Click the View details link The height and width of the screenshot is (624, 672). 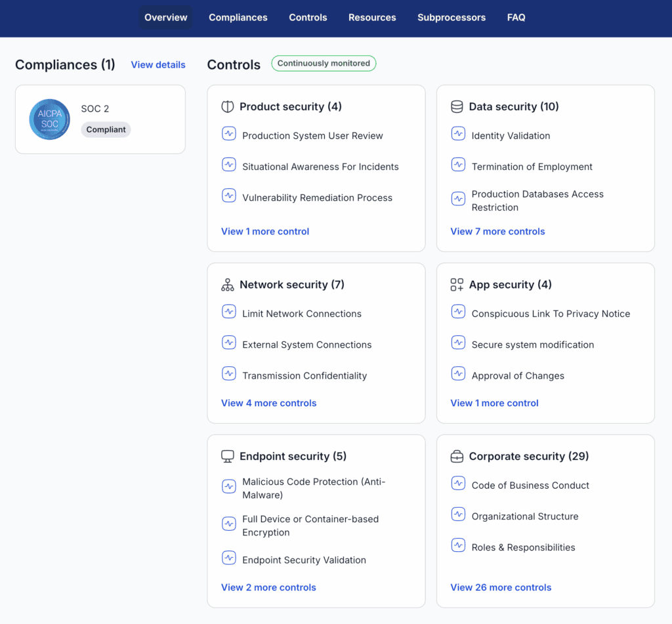tap(158, 65)
